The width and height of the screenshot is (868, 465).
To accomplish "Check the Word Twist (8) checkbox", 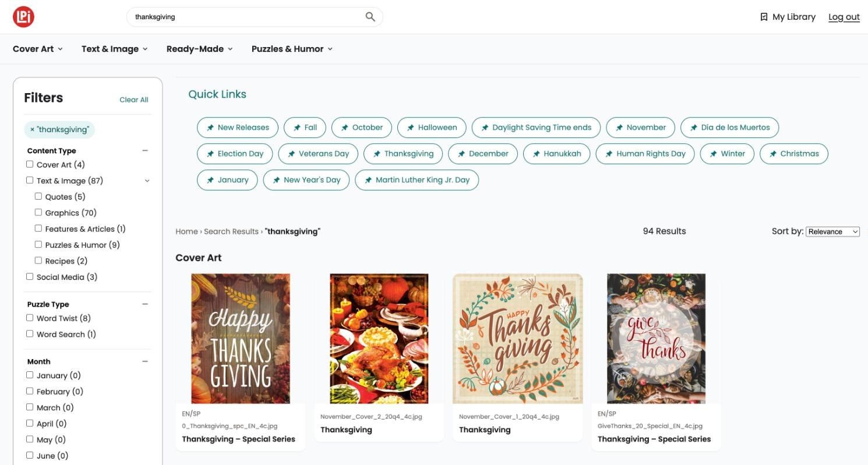I will coord(30,318).
